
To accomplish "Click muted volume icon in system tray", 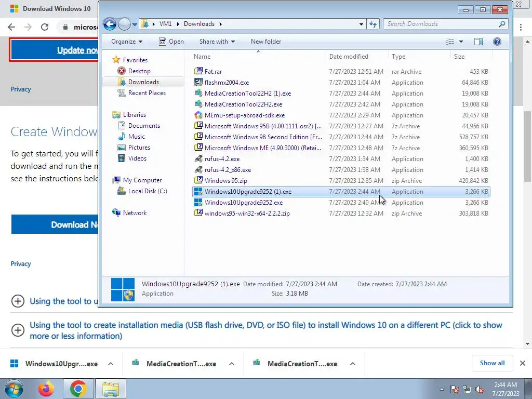I will [x=480, y=390].
